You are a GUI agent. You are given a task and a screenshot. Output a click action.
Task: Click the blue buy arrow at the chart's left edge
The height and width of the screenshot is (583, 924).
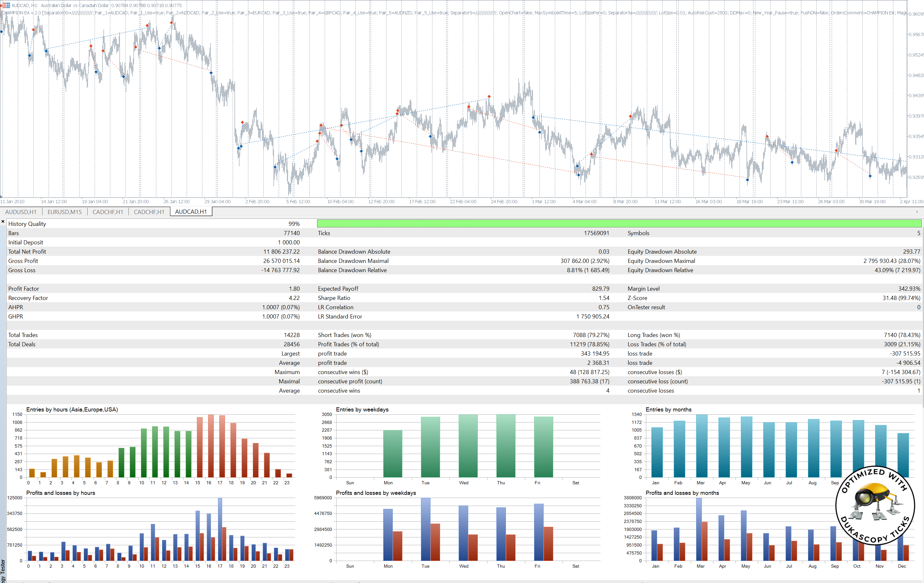click(2, 32)
